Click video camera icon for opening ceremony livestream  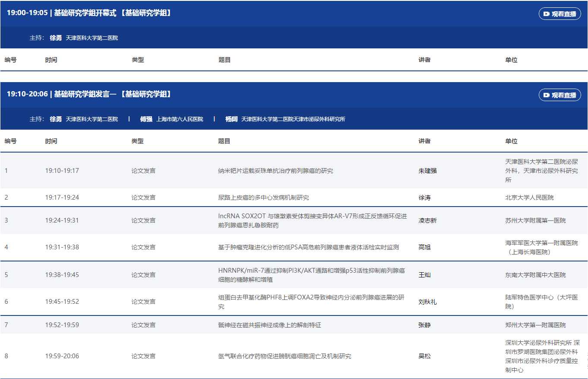[x=547, y=14]
